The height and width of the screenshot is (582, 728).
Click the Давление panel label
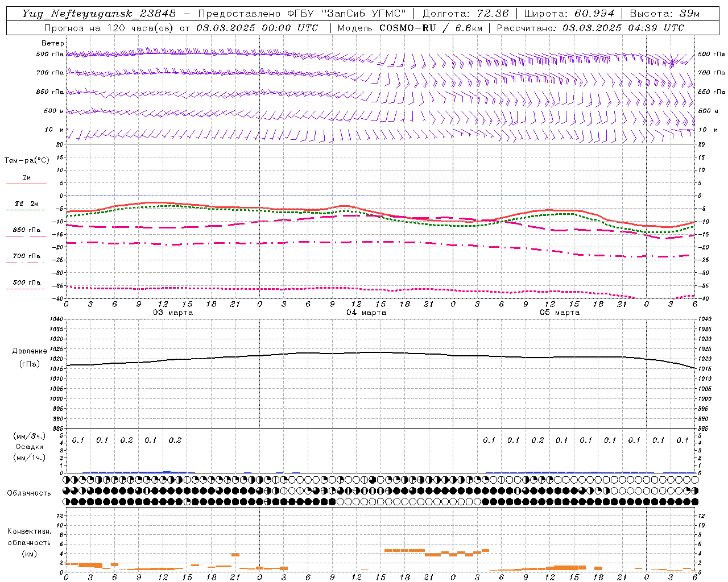click(x=30, y=351)
